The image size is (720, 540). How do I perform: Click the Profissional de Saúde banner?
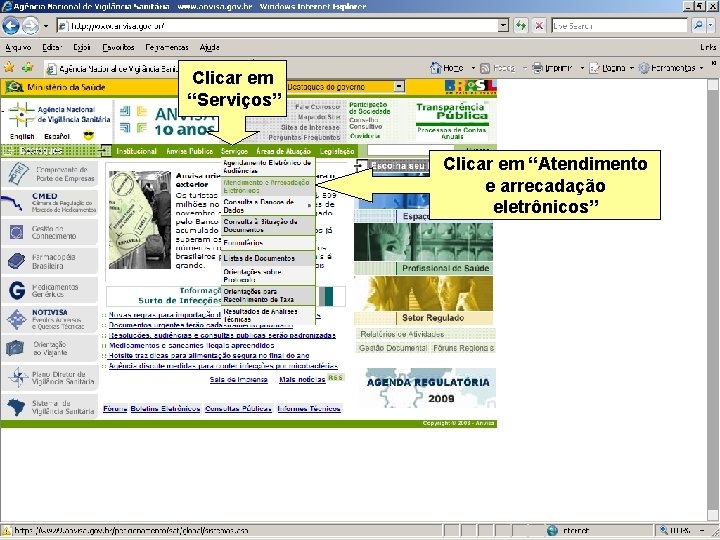(x=423, y=249)
